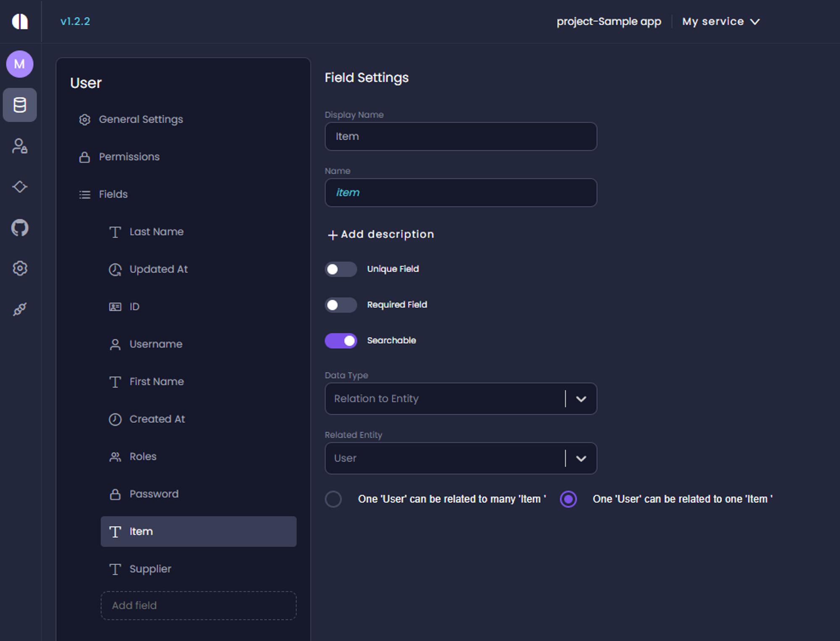Open the Entities database icon in sidebar

[x=20, y=105]
